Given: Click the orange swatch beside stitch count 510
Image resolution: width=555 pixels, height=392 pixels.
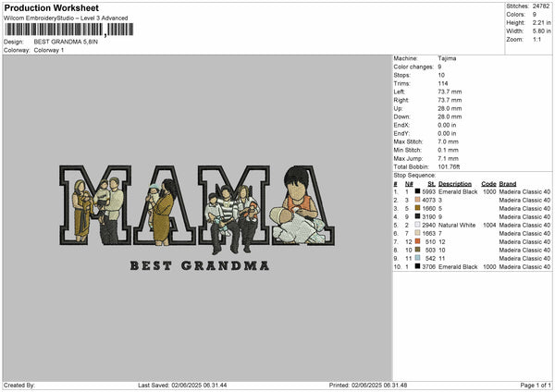Looking at the screenshot, I should click(417, 241).
